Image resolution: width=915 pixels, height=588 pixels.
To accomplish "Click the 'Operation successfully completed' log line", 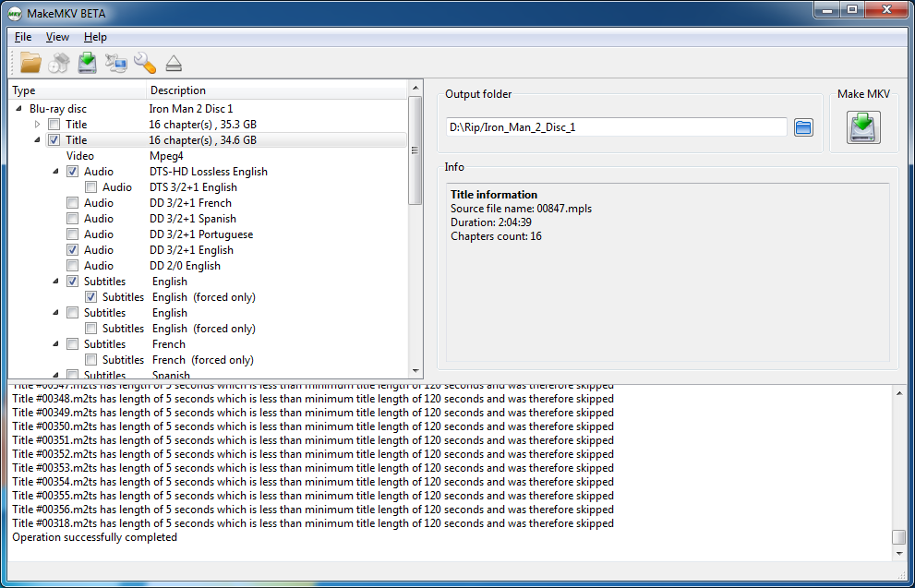I will click(94, 537).
